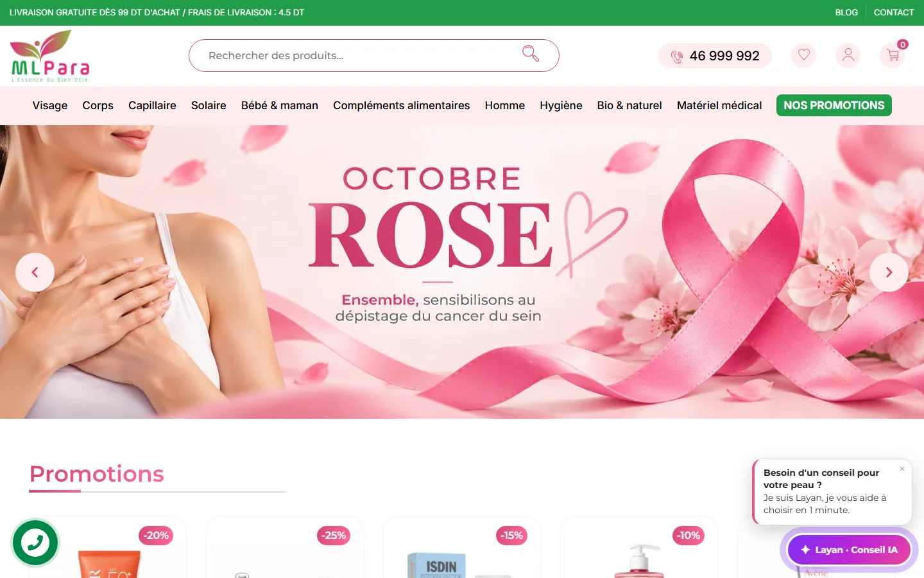The width and height of the screenshot is (924, 578).
Task: Go to previous banner slide
Action: [x=35, y=272]
